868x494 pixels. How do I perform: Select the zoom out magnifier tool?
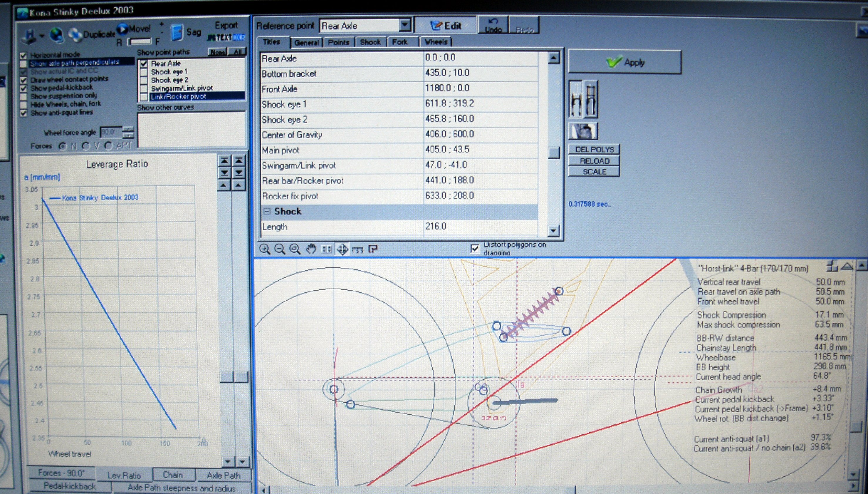click(280, 249)
